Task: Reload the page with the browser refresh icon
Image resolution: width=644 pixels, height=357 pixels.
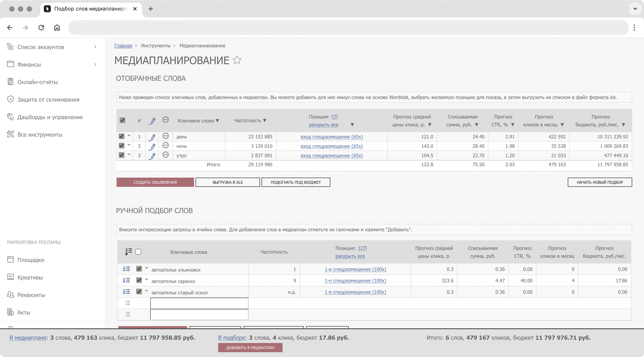Action: pyautogui.click(x=41, y=28)
